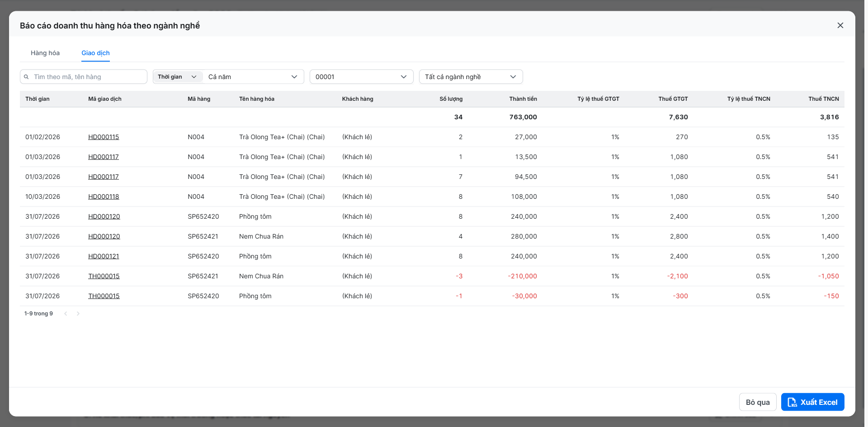Go to the previous page of results
Image resolution: width=868 pixels, height=427 pixels.
(x=66, y=314)
